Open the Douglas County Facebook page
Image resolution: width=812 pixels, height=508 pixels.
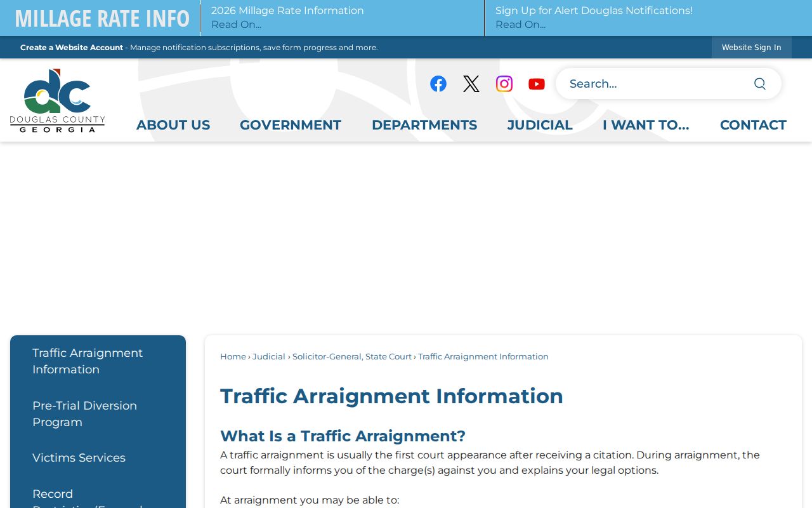pos(438,84)
